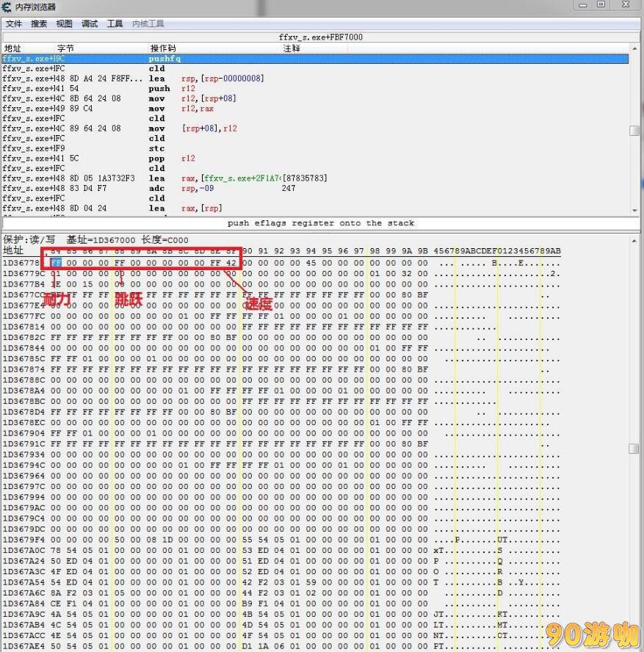Open the 调试 menu

point(90,23)
